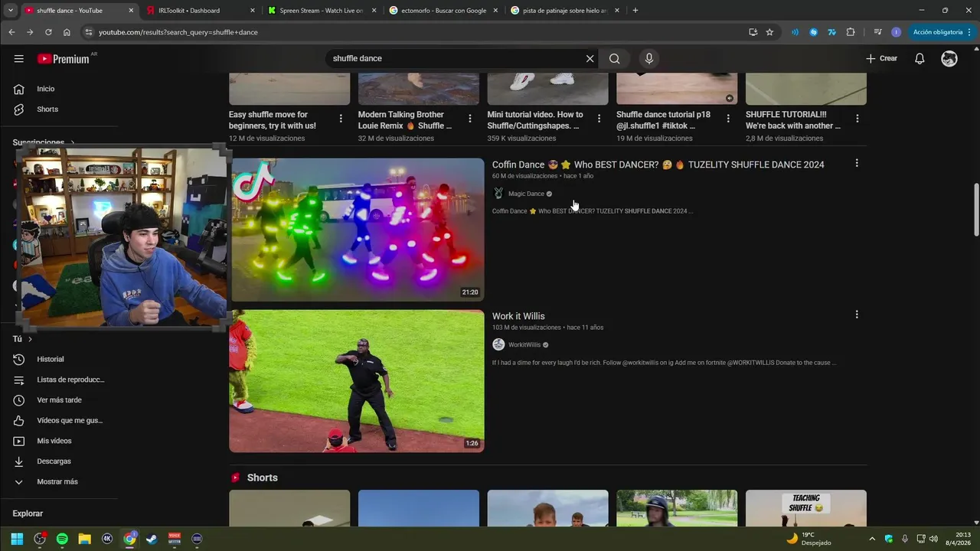980x551 pixels.
Task: Play the Work it Willis thumbnail
Action: tap(357, 381)
